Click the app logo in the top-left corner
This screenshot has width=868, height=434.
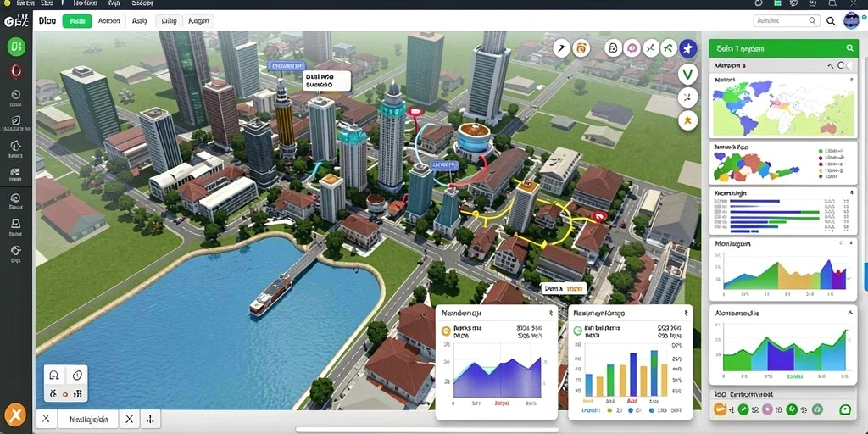[x=15, y=21]
